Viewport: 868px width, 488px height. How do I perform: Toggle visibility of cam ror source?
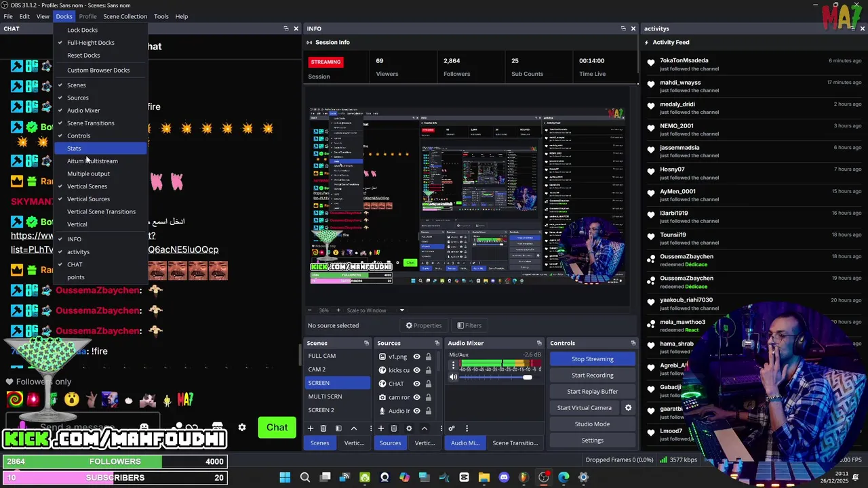(416, 397)
